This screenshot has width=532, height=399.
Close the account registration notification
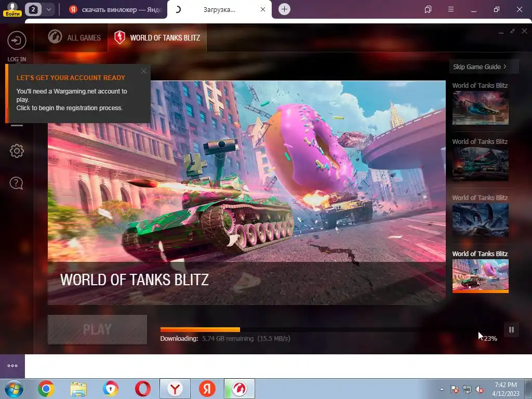[143, 71]
